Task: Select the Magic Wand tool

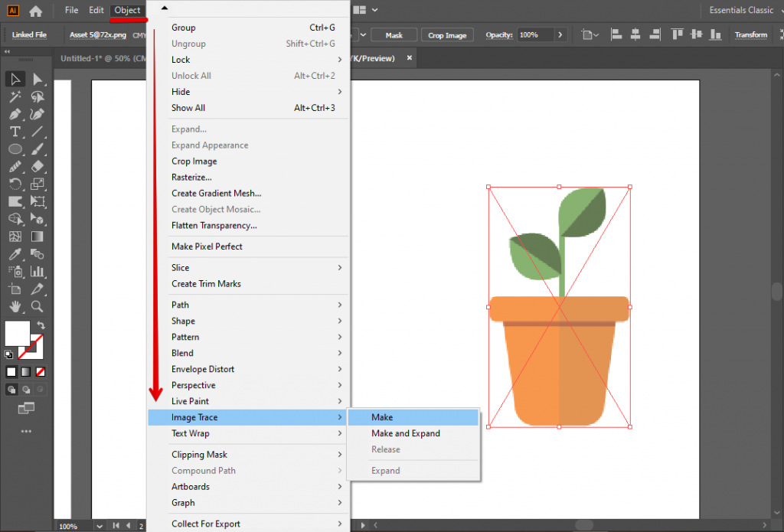Action: tap(15, 97)
